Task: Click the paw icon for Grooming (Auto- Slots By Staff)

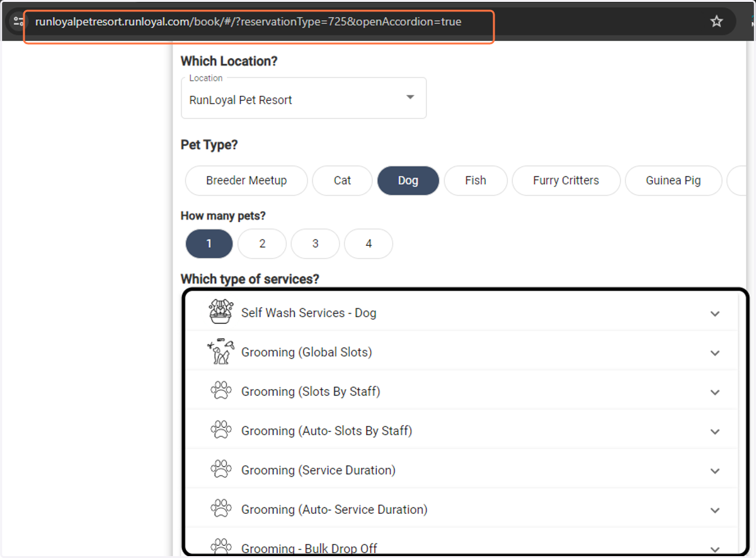Action: click(221, 431)
